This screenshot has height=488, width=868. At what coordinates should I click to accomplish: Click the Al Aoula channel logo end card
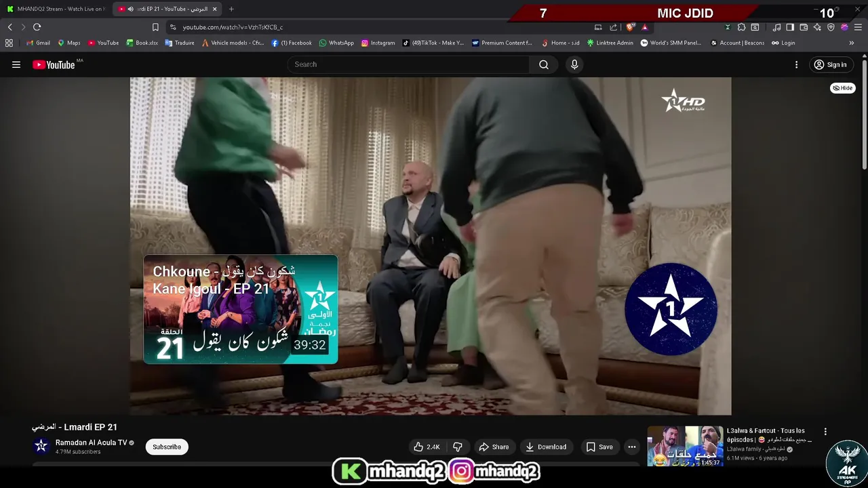click(671, 309)
